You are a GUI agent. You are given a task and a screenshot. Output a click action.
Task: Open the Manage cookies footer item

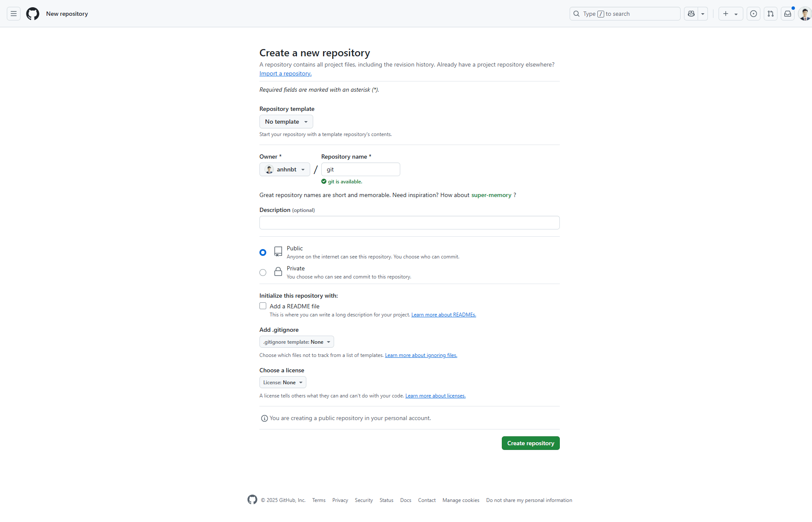click(461, 500)
